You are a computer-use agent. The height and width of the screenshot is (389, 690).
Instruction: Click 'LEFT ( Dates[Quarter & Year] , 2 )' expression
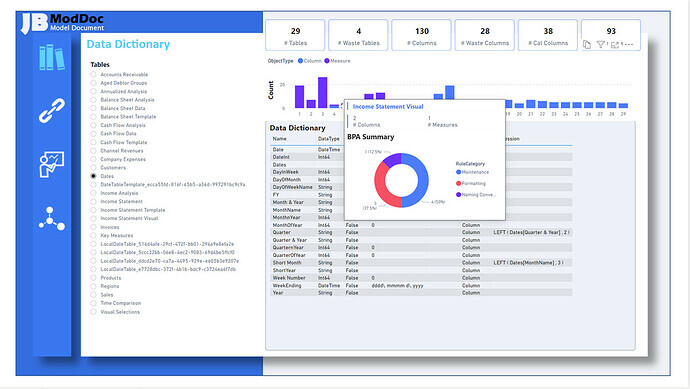(532, 232)
